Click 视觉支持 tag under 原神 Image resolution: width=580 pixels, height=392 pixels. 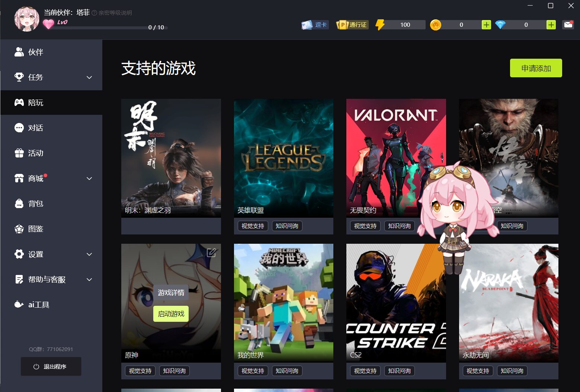click(x=140, y=371)
